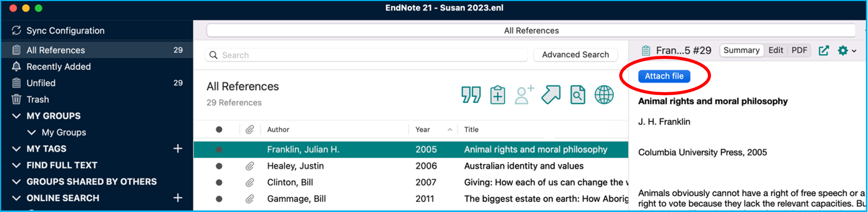Screen dimensions: 868x212
Task: Open reference in new window icon
Action: click(x=824, y=50)
